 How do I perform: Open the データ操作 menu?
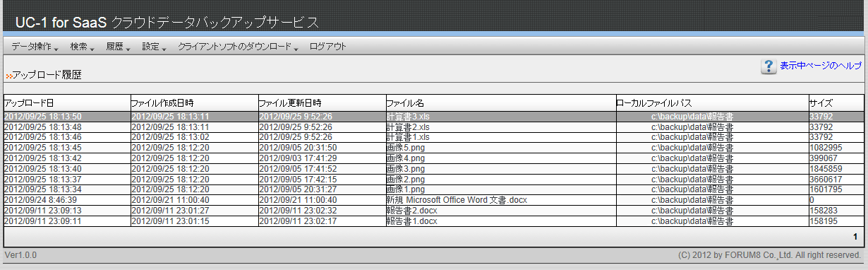coord(31,47)
